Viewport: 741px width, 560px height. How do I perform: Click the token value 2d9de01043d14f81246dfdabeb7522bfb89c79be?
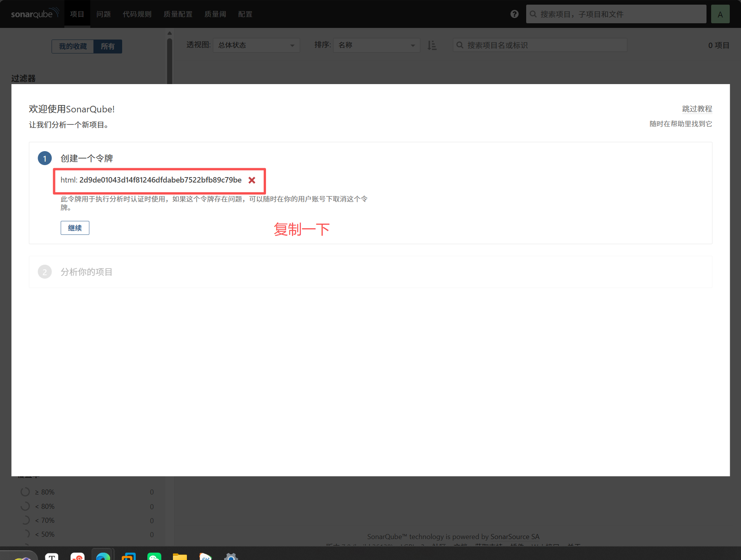click(x=161, y=180)
